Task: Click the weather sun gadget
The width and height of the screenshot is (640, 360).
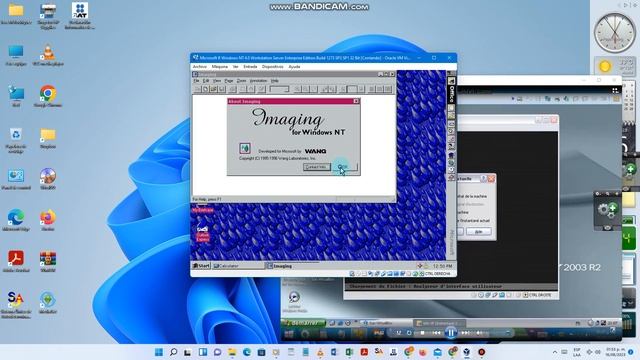Action: 604,66
